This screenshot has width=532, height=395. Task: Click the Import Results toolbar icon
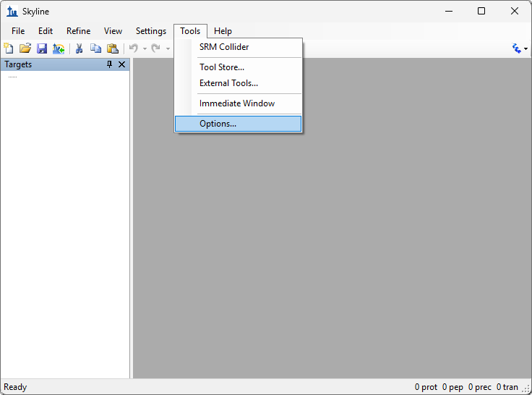[x=59, y=48]
